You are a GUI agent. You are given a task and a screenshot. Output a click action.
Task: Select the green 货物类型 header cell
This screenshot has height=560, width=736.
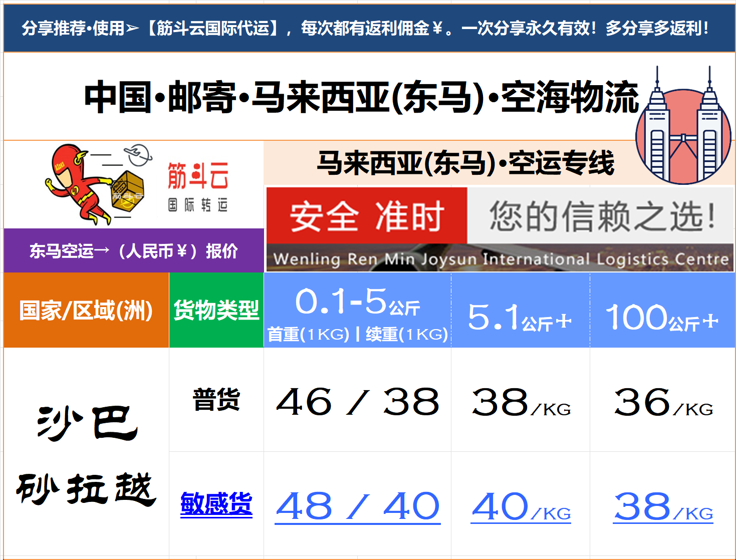[216, 310]
